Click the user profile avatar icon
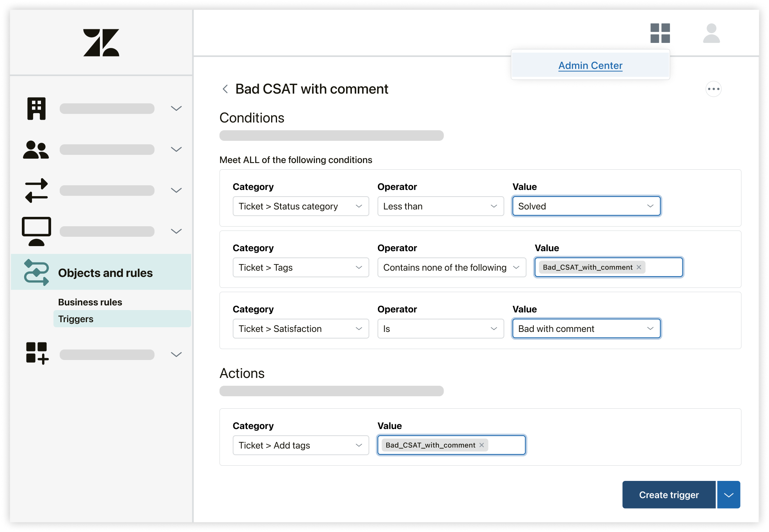This screenshot has width=769, height=532. click(x=711, y=33)
